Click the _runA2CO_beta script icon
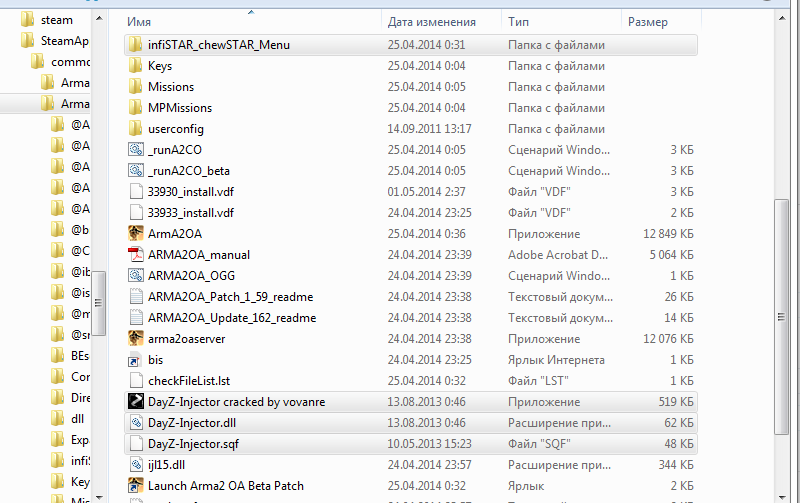The image size is (800, 503). click(136, 170)
